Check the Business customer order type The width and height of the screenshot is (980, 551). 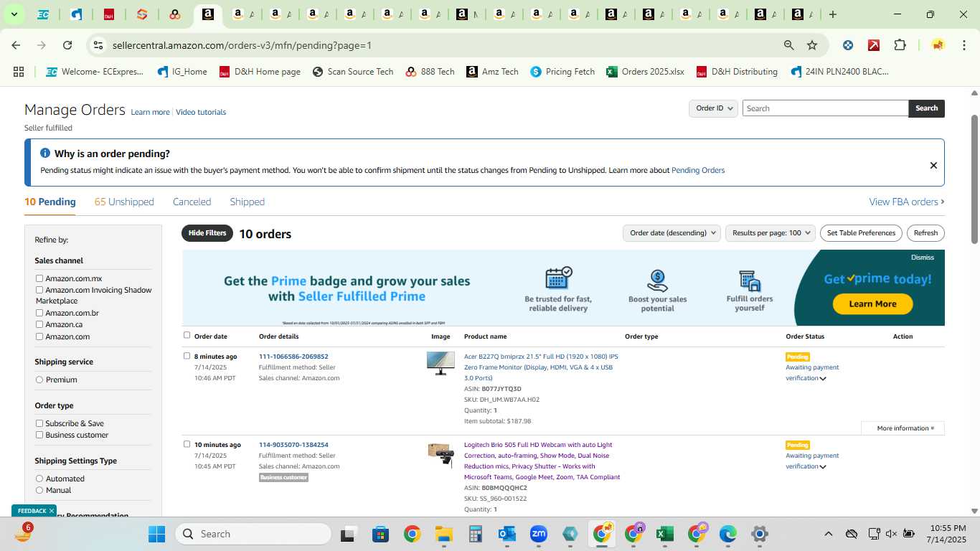39,435
